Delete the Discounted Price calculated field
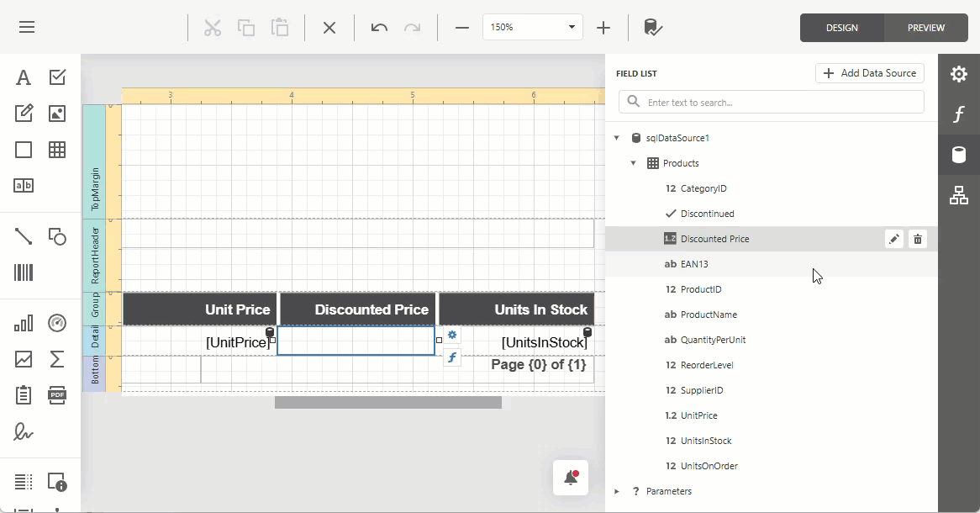This screenshot has height=513, width=980. click(918, 239)
